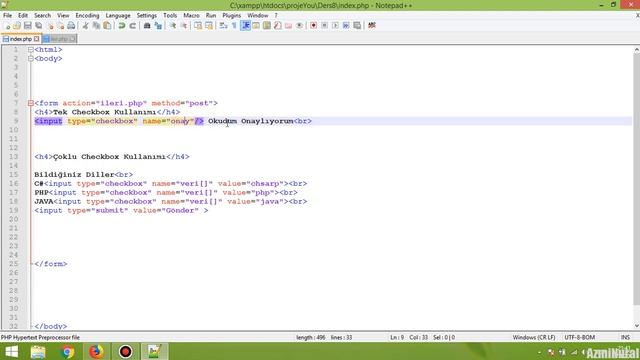This screenshot has height=360, width=640.
Task: Click the Replace toolbar icon
Action: click(x=158, y=26)
